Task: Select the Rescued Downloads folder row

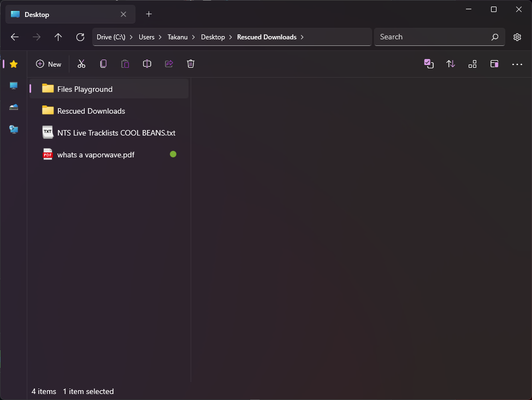Action: (x=109, y=111)
